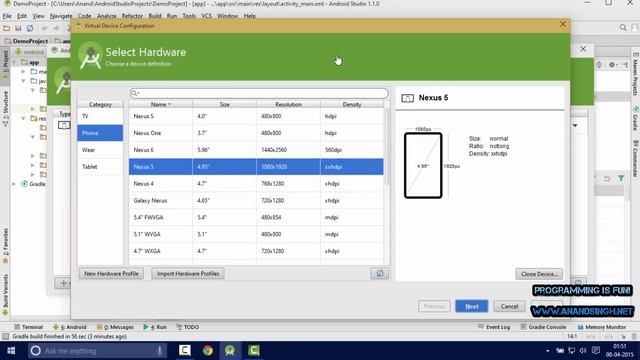Expand the app folder in project tree
The width and height of the screenshot is (640, 360).
point(15,62)
